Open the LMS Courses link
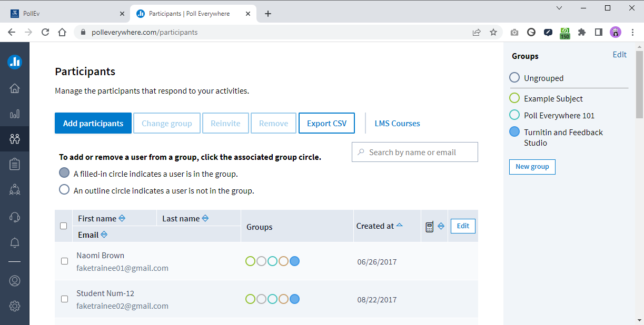This screenshot has width=644, height=325. click(398, 124)
